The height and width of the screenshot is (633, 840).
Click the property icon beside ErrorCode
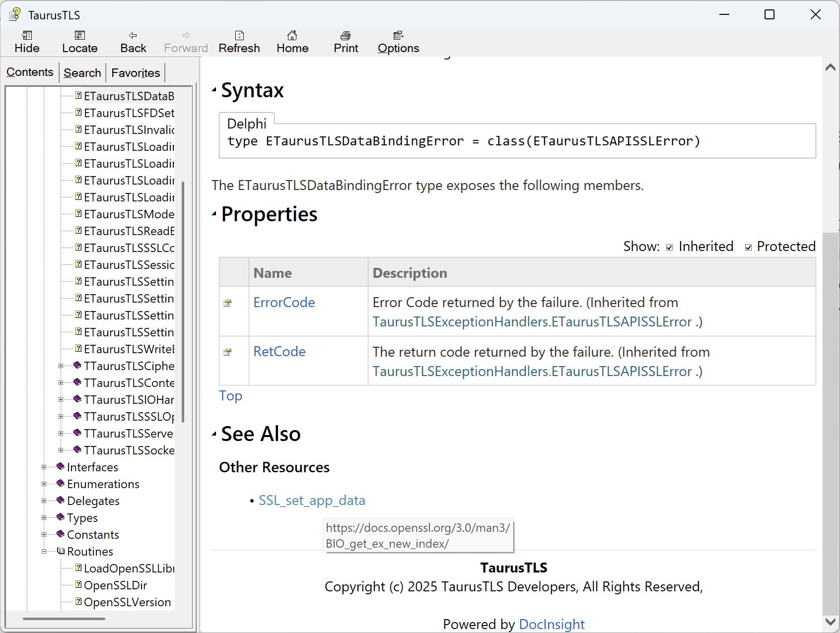(x=227, y=303)
